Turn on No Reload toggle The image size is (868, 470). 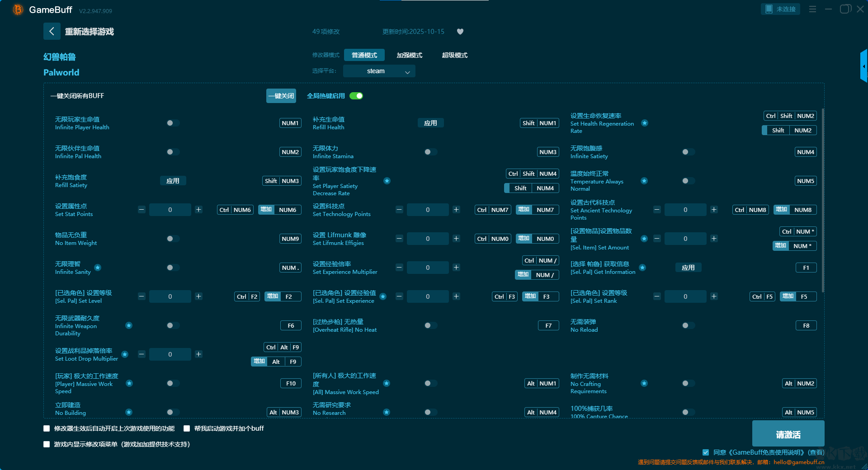[x=689, y=325]
